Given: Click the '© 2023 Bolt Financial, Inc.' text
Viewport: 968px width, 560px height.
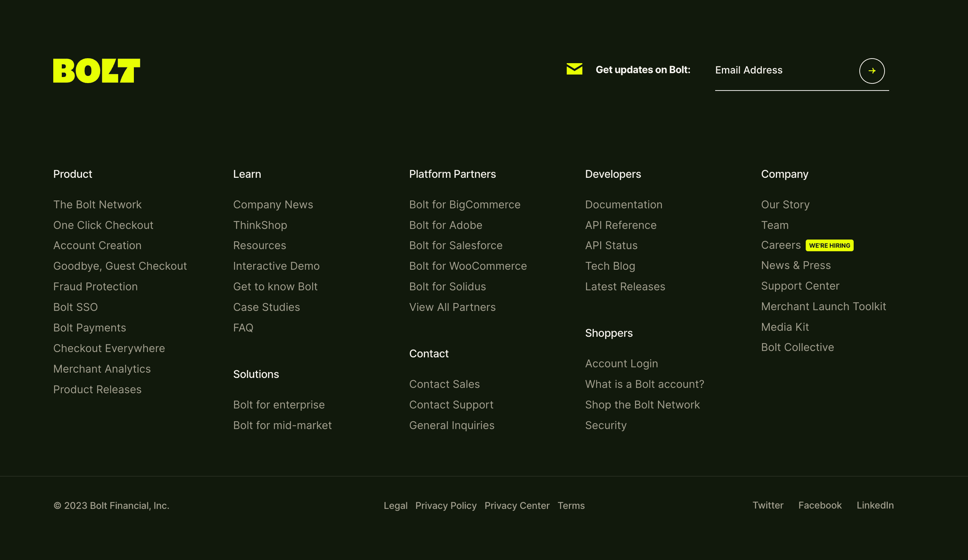Looking at the screenshot, I should (x=112, y=506).
